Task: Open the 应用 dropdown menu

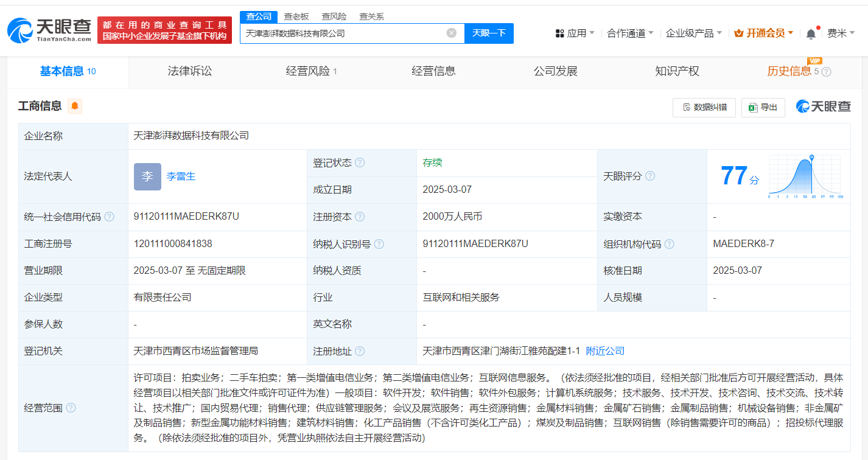Action: point(575,33)
